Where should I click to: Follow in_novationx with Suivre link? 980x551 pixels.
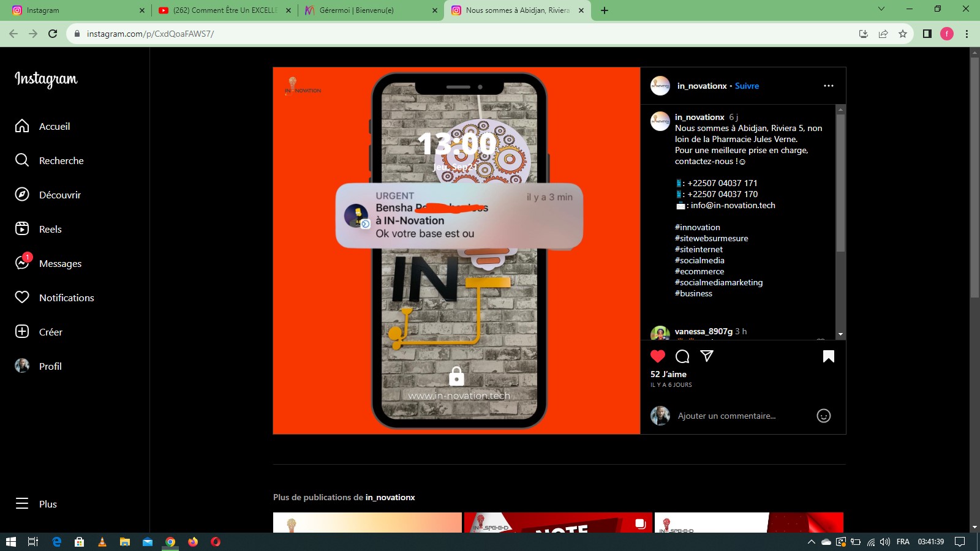747,86
